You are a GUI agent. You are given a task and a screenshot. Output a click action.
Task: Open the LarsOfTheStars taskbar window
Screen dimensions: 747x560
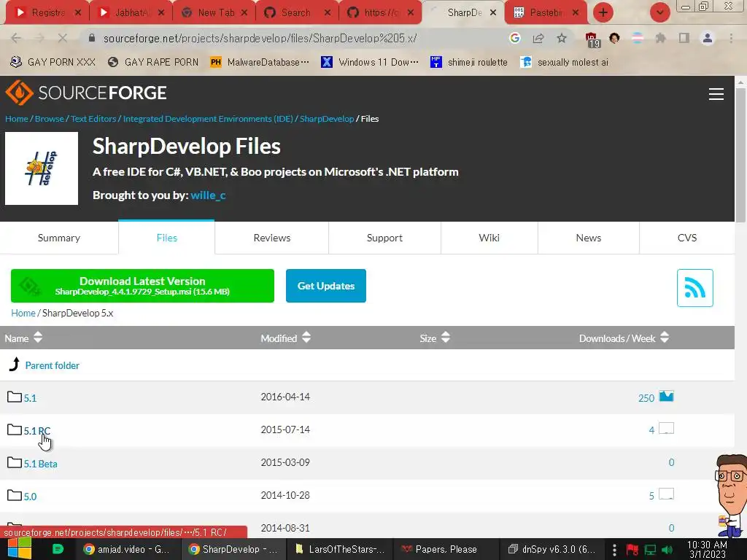tap(340, 549)
